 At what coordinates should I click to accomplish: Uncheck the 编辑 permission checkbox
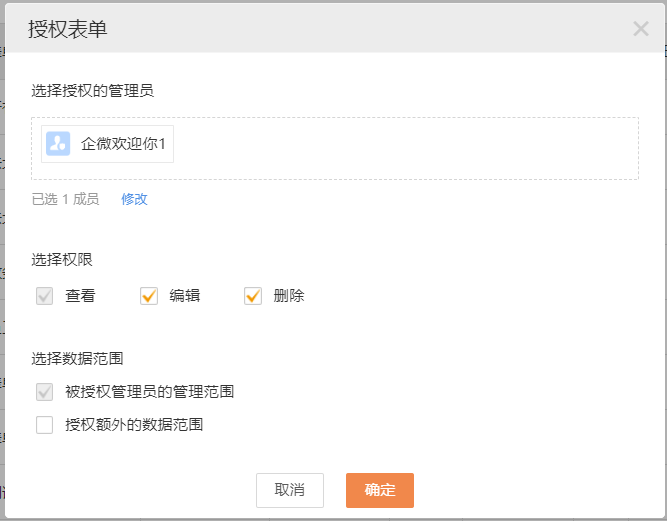click(149, 296)
